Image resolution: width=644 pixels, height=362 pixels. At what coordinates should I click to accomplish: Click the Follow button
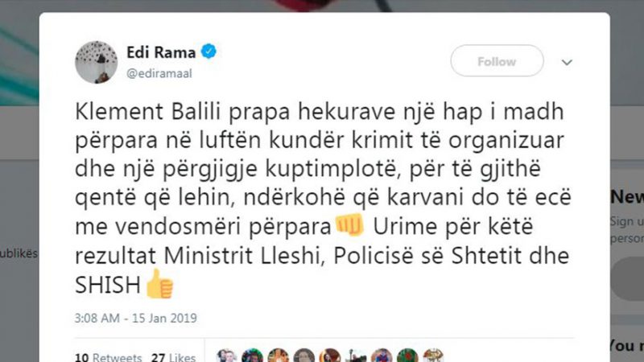tap(497, 61)
